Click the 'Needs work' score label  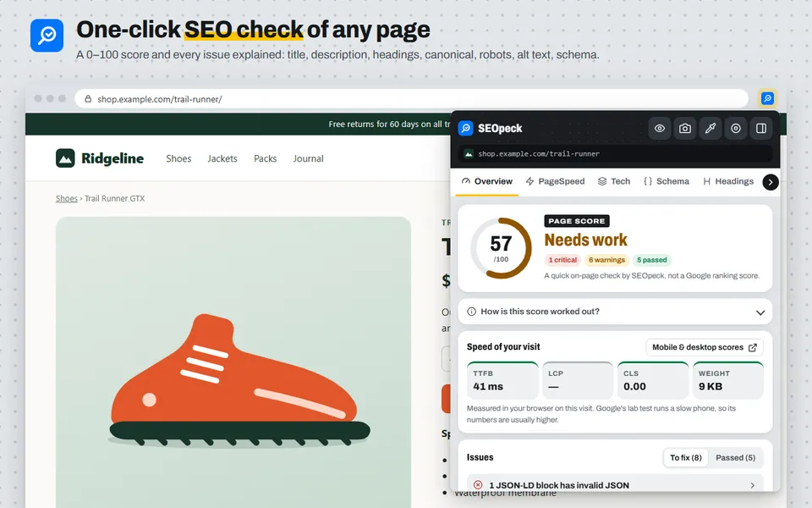point(585,240)
